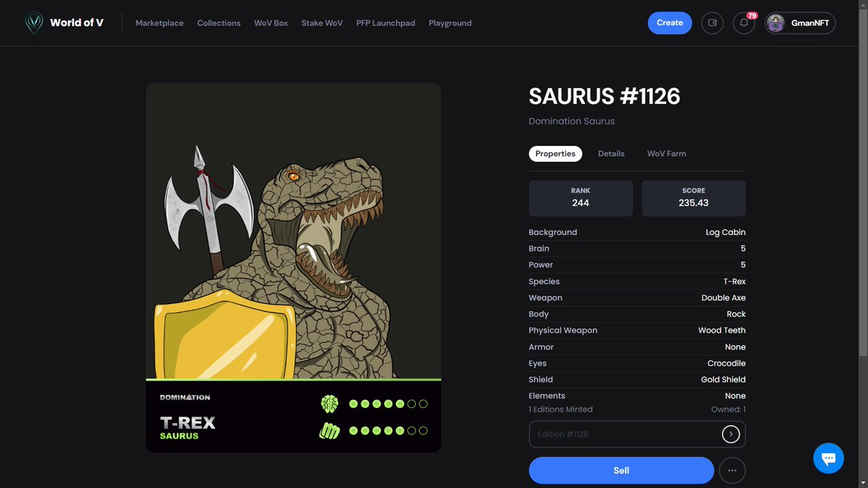
Task: Click the three-dots more options button
Action: 732,471
